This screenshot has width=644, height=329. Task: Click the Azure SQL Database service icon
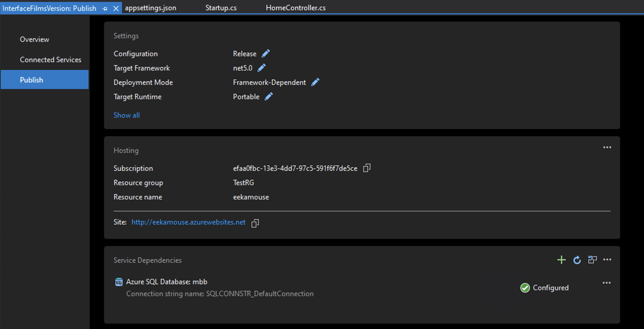(119, 281)
